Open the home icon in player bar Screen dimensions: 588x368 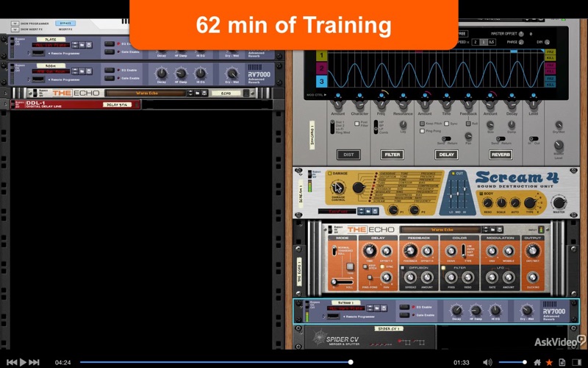(537, 362)
